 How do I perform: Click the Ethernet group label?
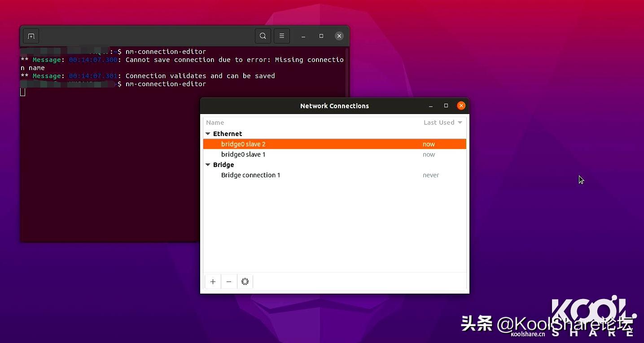click(228, 133)
